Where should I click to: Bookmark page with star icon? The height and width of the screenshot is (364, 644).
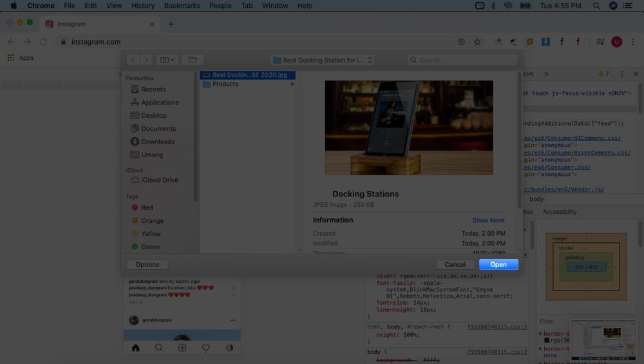click(477, 42)
